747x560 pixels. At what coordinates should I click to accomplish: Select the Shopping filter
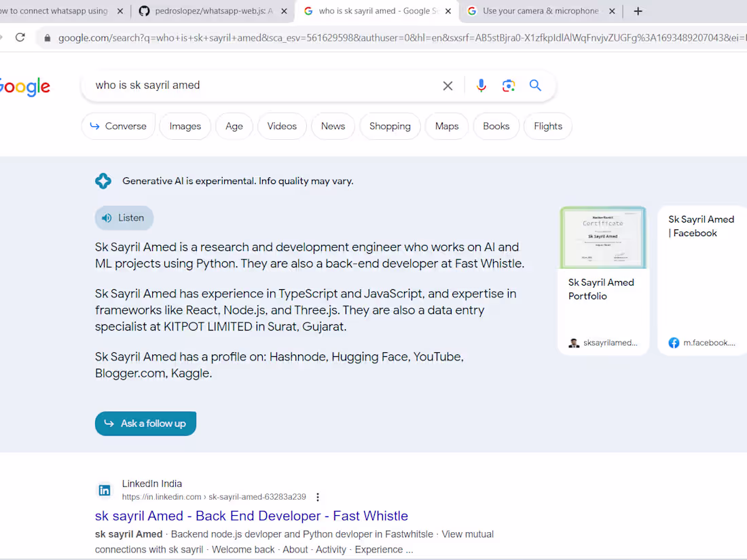(390, 126)
